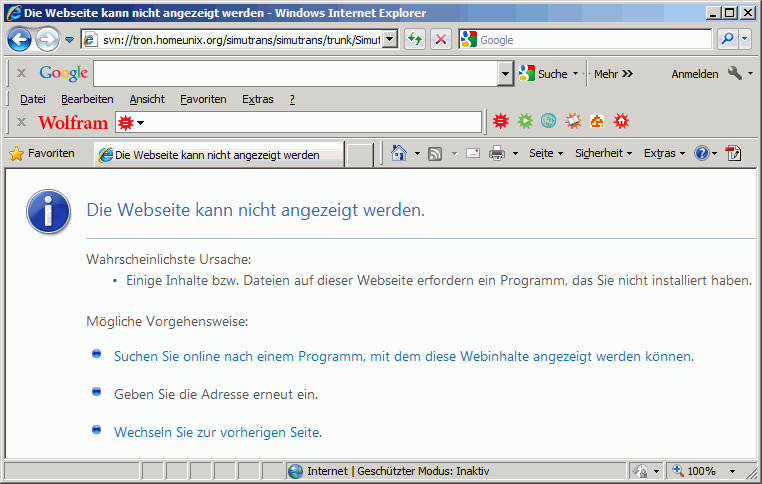Click the Stop loading icon
This screenshot has width=762, height=484.
click(x=440, y=39)
